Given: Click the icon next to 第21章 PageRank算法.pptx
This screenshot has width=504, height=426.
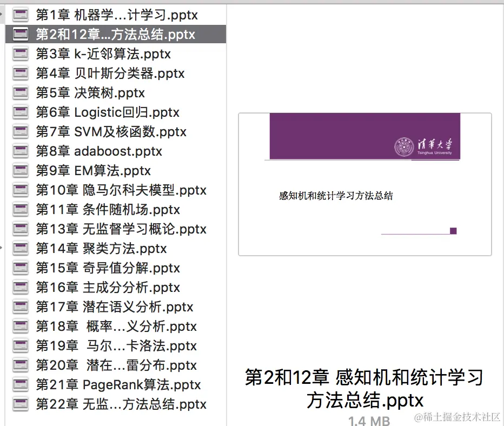Looking at the screenshot, I should click(20, 384).
